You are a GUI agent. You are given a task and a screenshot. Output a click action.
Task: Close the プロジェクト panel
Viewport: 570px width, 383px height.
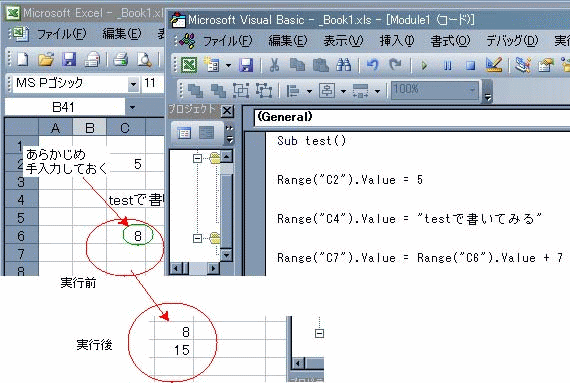click(227, 110)
